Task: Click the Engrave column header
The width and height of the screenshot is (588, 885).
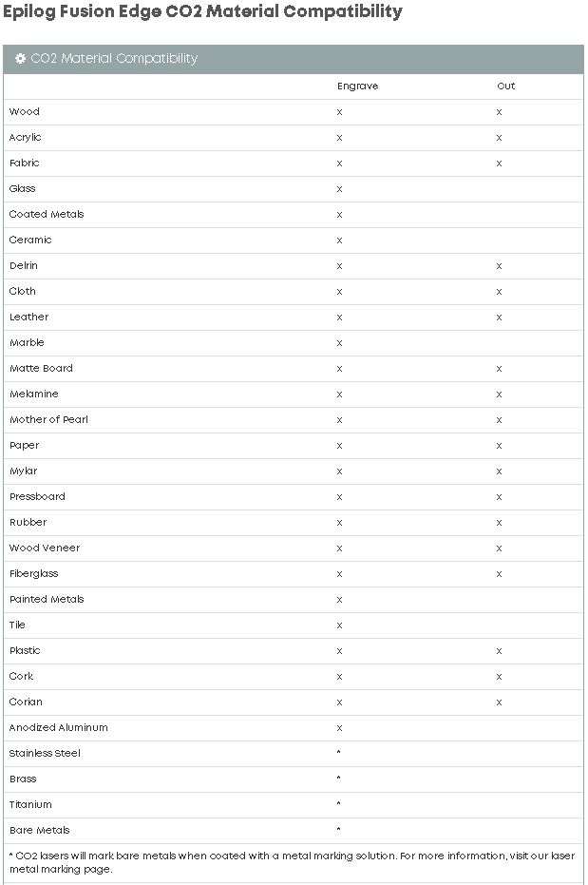Action: click(x=357, y=87)
